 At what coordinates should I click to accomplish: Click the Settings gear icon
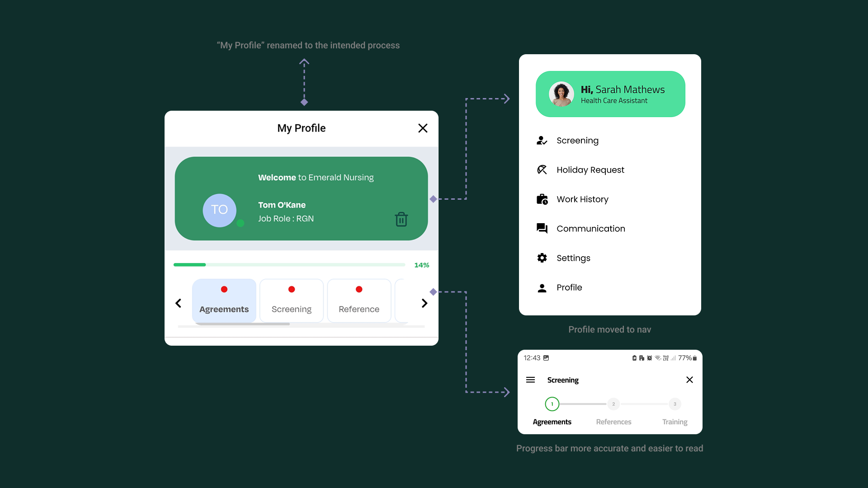click(x=542, y=258)
